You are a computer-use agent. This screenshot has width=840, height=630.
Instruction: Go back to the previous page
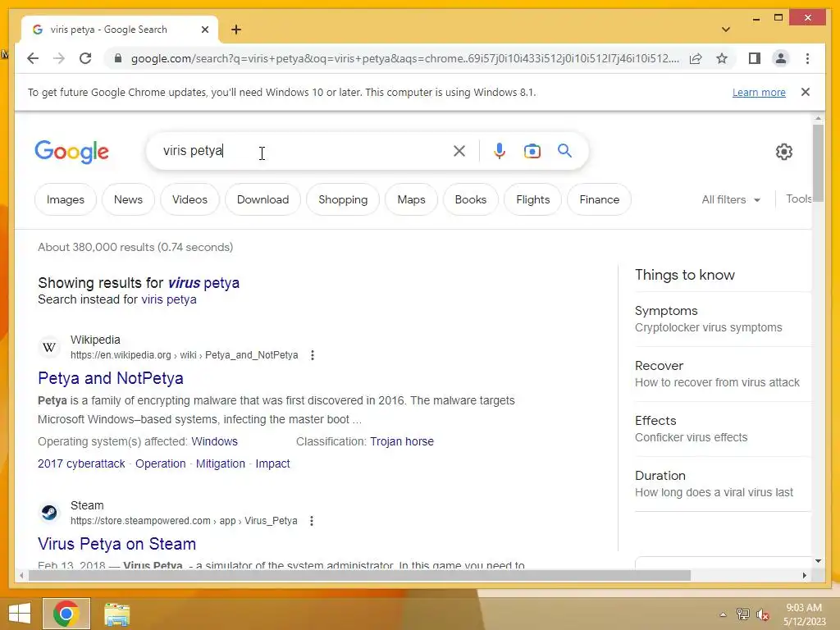[x=33, y=58]
